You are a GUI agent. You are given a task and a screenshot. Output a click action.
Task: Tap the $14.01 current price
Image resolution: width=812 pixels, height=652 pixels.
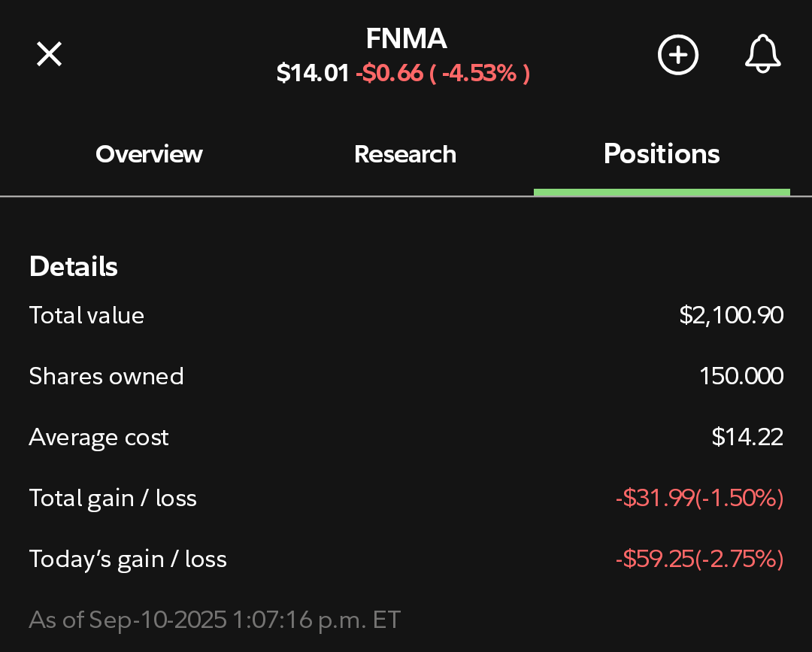point(313,72)
